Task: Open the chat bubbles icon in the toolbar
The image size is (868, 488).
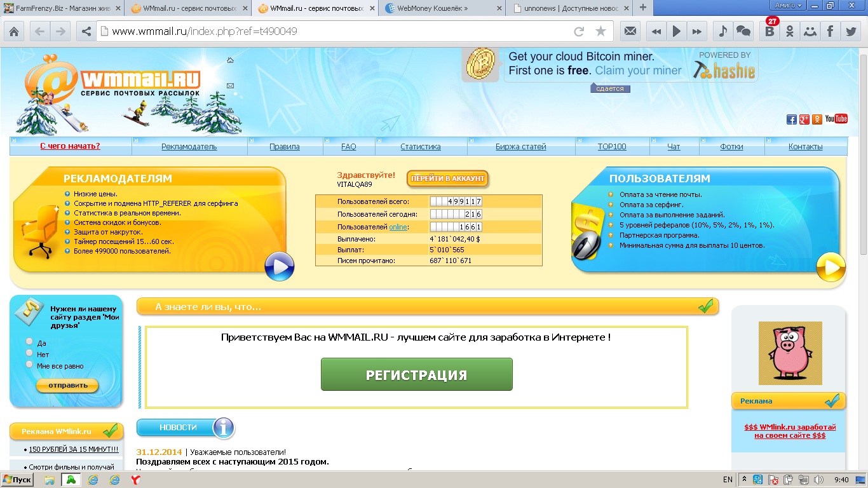Action: click(x=743, y=31)
